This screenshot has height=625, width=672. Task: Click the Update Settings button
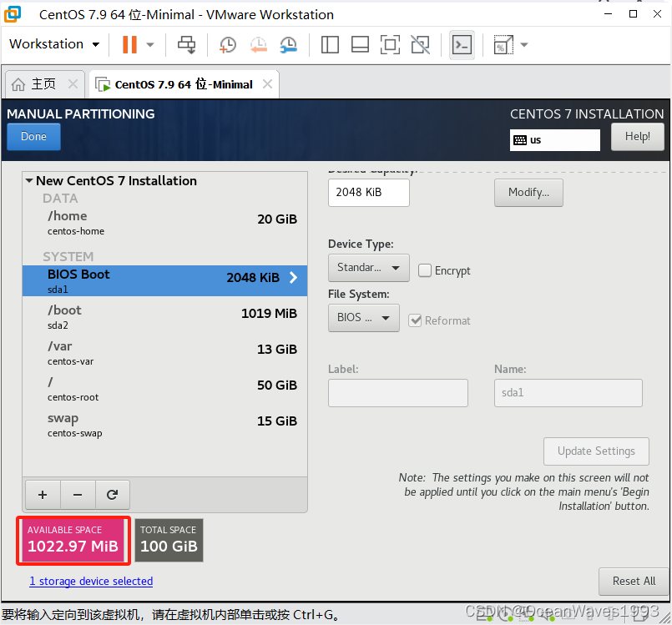596,451
